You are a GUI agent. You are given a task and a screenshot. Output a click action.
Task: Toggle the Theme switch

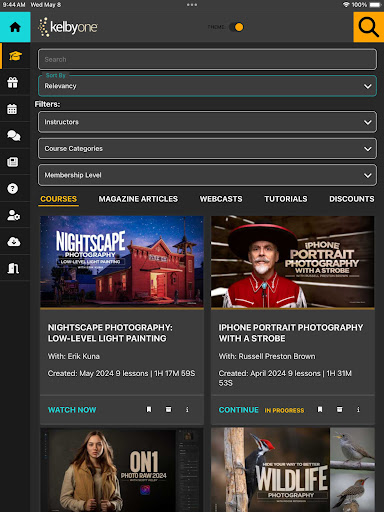(236, 27)
